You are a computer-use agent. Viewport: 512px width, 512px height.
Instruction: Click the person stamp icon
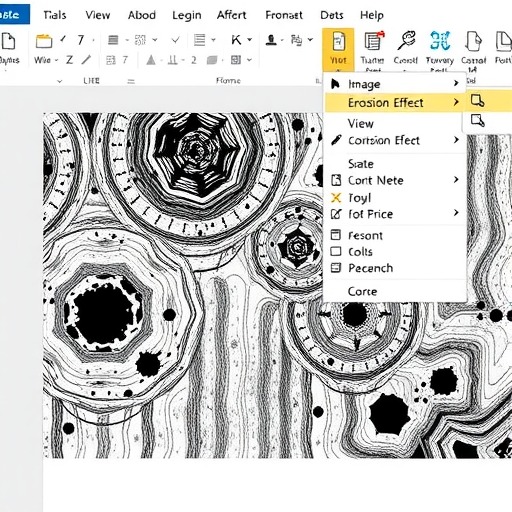(x=271, y=40)
